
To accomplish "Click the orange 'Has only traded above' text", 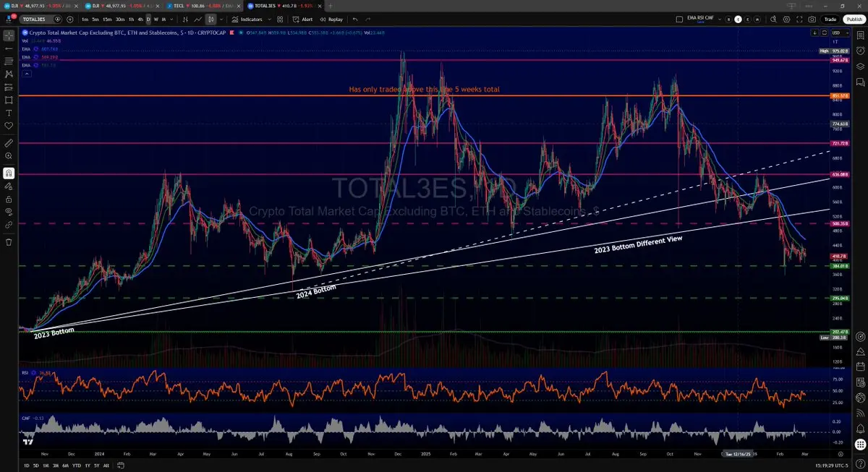I will click(424, 89).
